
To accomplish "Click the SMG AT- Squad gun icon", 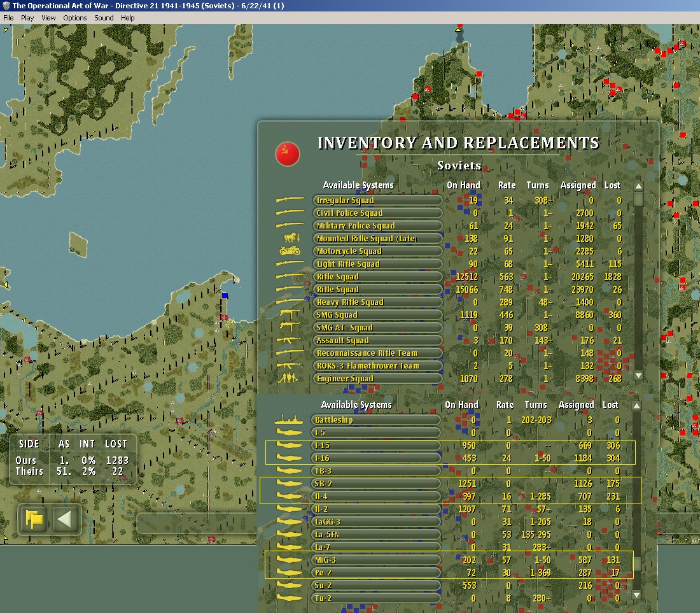I will tap(290, 327).
